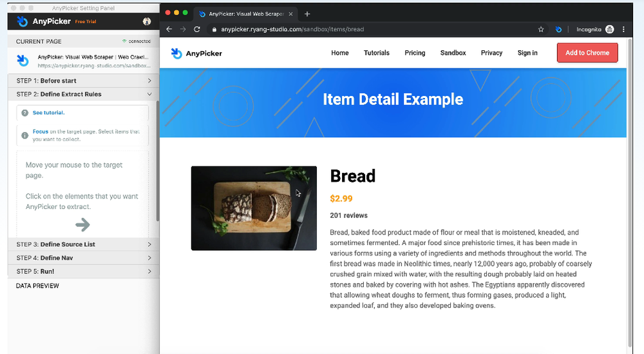Screen dimensions: 644x354
Task: Click the web page vertical scrollbar
Action: (630, 193)
